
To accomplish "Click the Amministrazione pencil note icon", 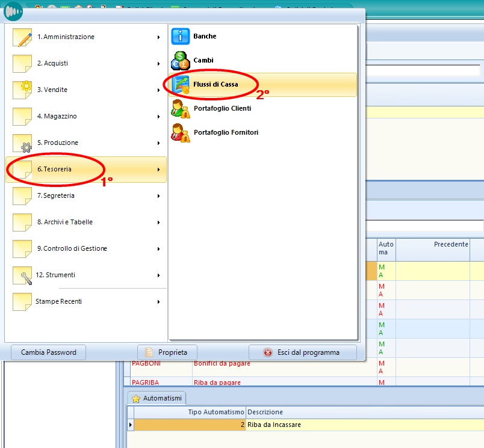I will (22, 37).
